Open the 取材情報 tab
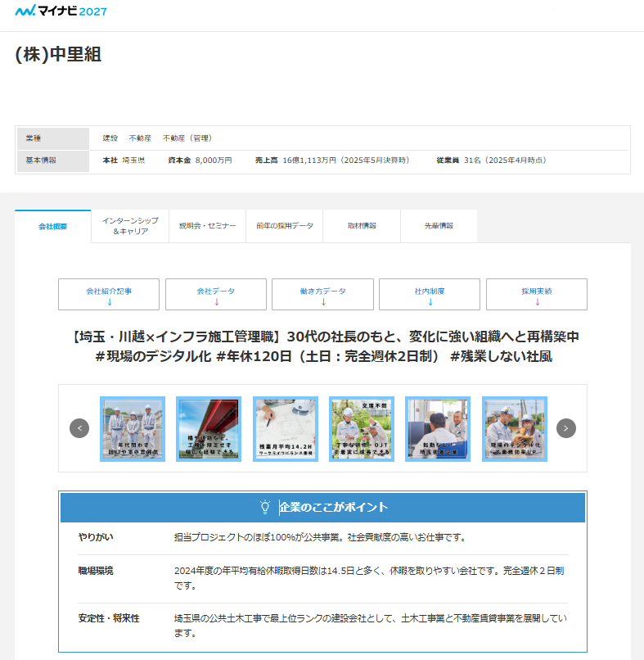Image resolution: width=644 pixels, height=660 pixels. click(362, 226)
